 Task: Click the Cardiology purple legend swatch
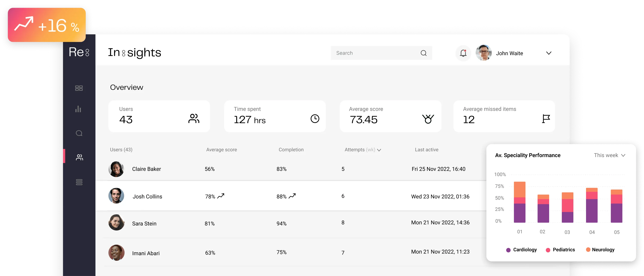tap(508, 250)
